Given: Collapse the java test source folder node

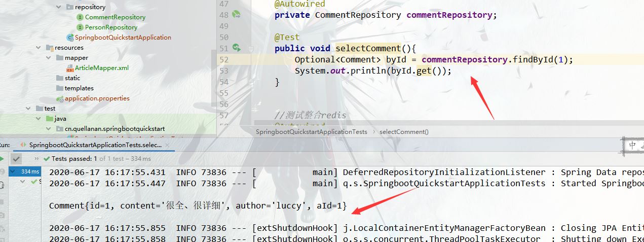Looking at the screenshot, I should [39, 119].
